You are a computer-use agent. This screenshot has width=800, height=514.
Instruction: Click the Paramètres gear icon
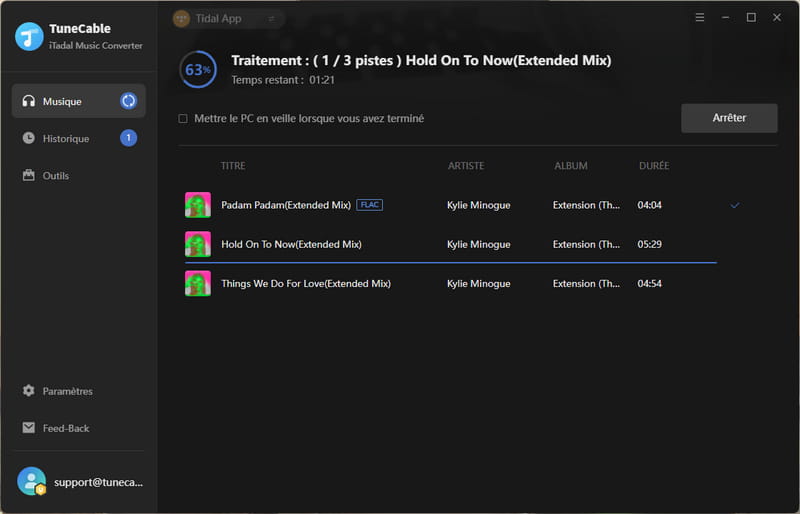[29, 390]
